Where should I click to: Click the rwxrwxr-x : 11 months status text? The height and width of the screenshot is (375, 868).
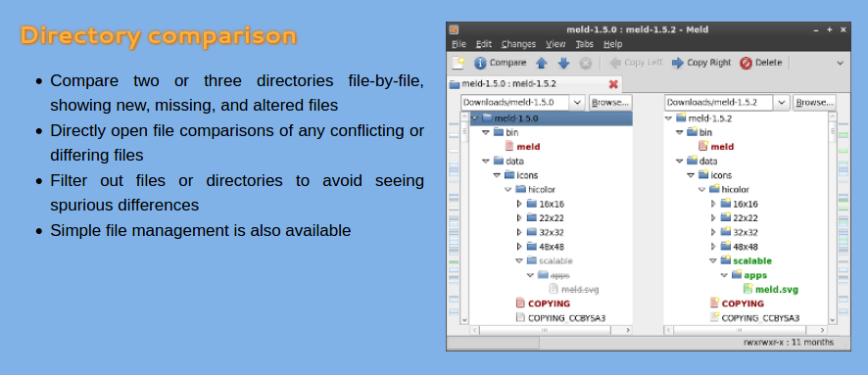coord(789,343)
